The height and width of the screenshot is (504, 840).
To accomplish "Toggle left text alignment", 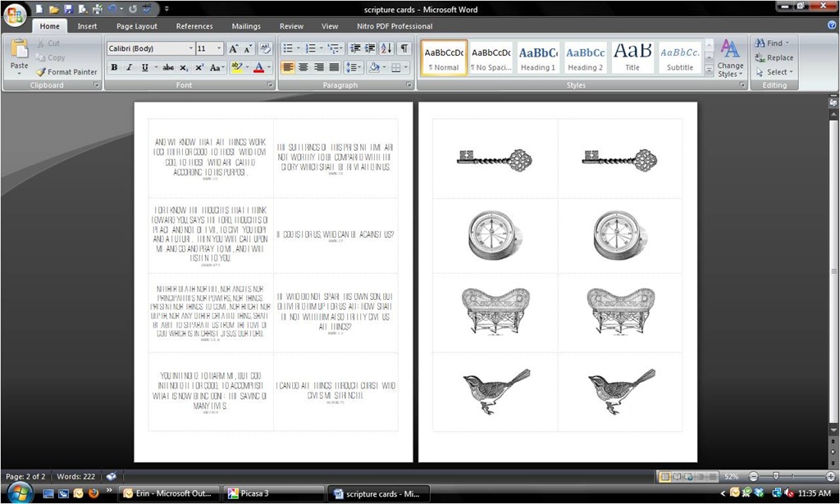I will tap(288, 67).
